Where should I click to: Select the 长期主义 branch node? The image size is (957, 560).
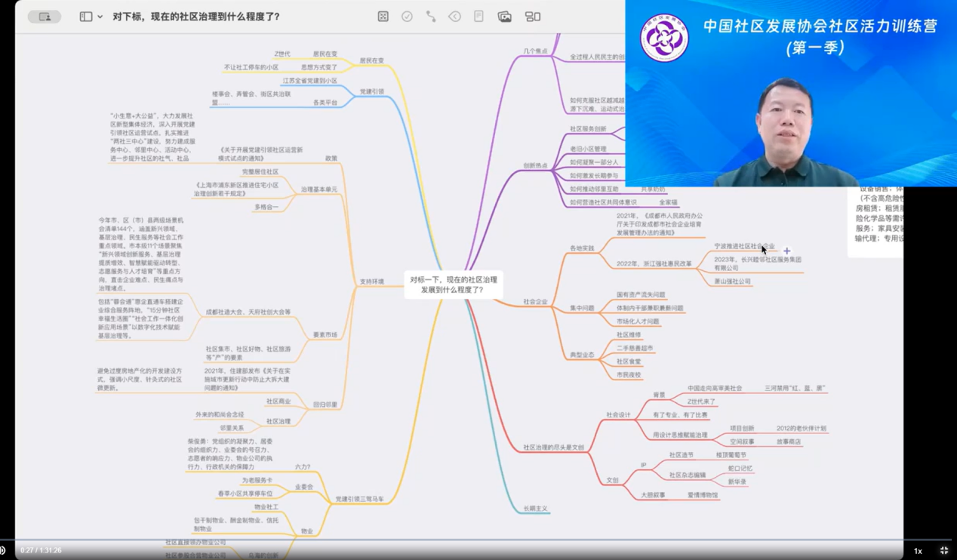tap(535, 509)
